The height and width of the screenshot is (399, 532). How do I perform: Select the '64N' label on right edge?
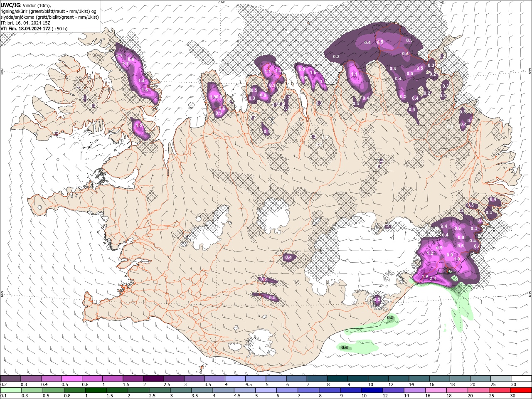[530, 294]
